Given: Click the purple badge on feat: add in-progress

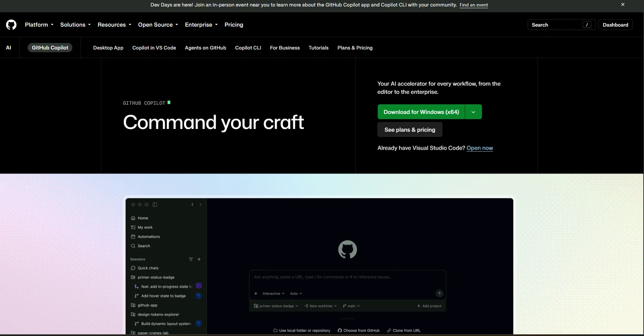Looking at the screenshot, I should 199,286.
